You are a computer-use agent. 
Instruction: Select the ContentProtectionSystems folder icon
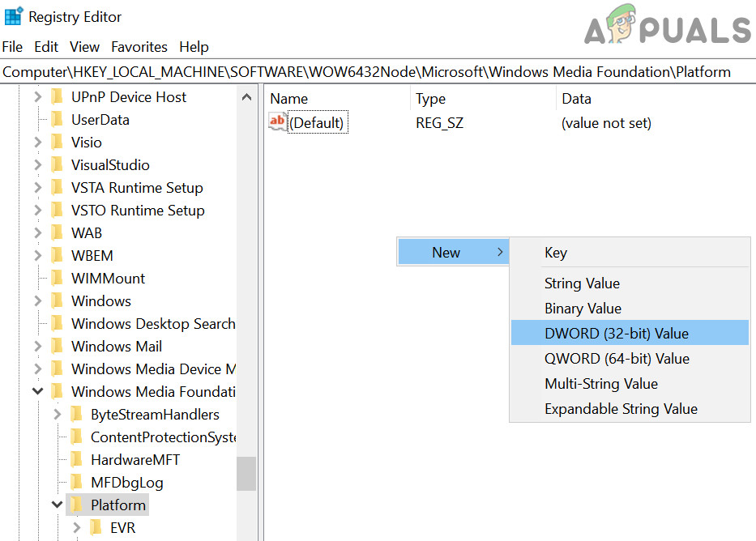pyautogui.click(x=77, y=436)
